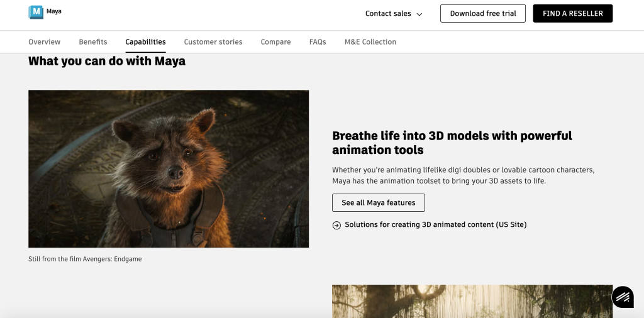Select the Capabilities tab
The height and width of the screenshot is (318, 644).
click(x=145, y=42)
